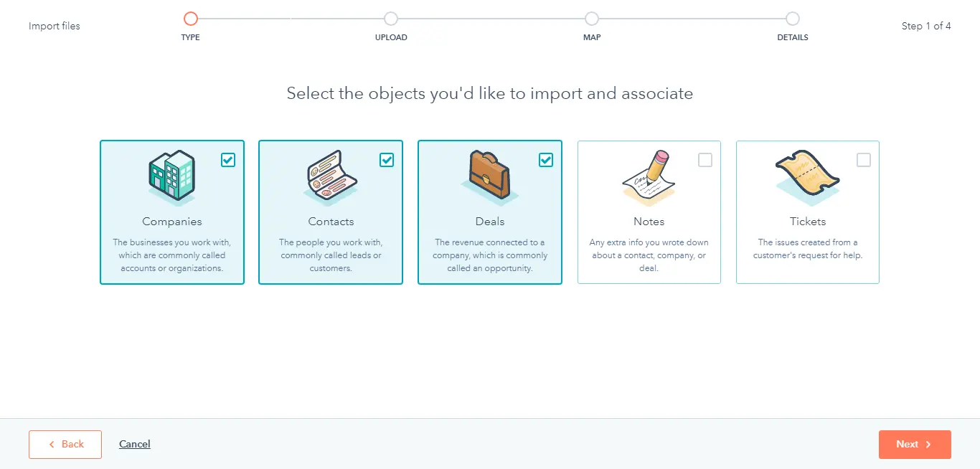Viewport: 980px width, 469px height.
Task: Click the Next button
Action: (x=915, y=444)
